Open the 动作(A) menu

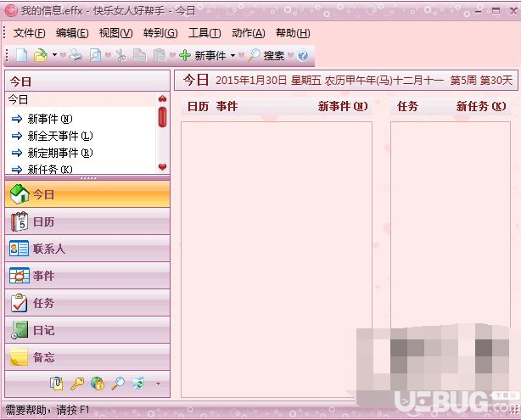coord(249,33)
